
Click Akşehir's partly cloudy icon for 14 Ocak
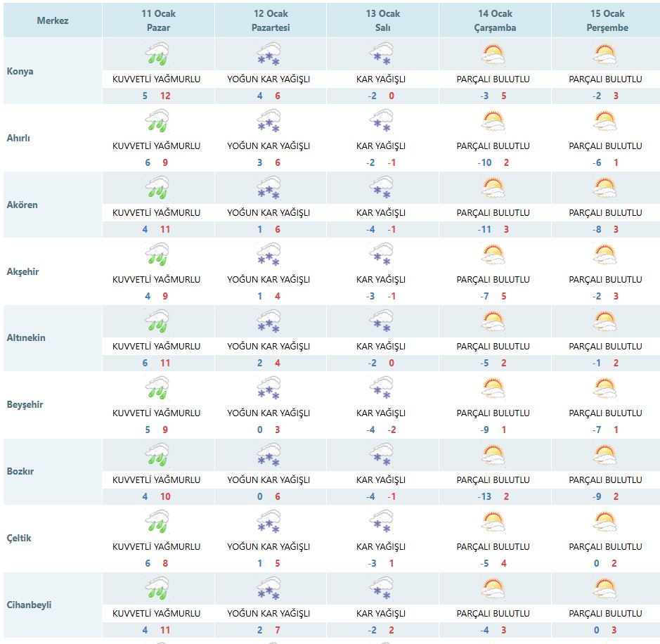(493, 255)
